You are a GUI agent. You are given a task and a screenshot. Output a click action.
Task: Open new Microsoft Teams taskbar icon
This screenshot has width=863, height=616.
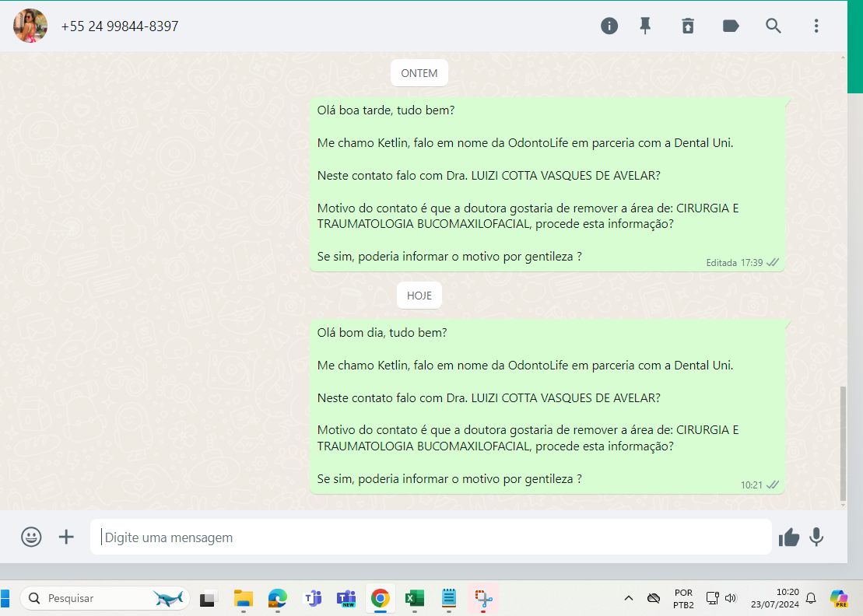[x=346, y=598]
